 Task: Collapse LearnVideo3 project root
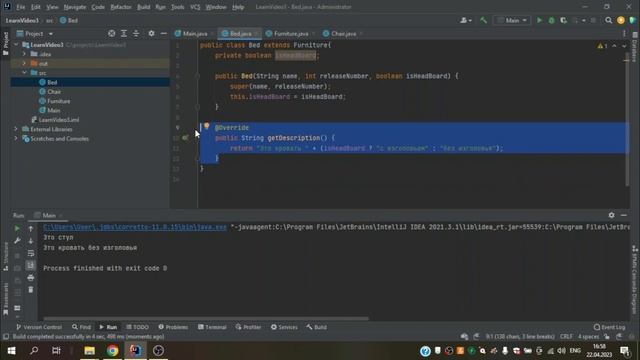(x=16, y=44)
